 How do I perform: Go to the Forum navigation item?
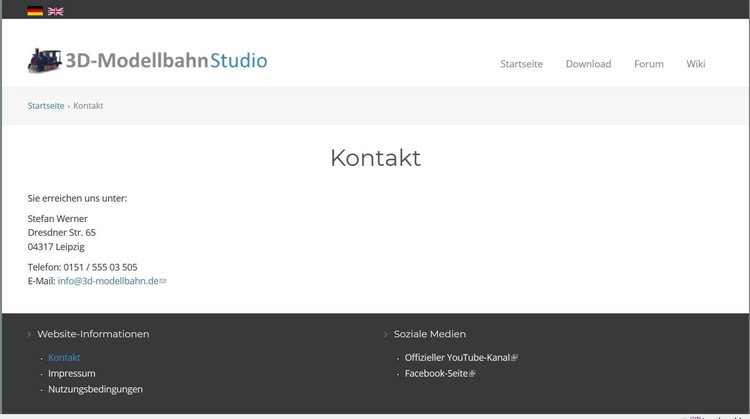click(x=648, y=64)
